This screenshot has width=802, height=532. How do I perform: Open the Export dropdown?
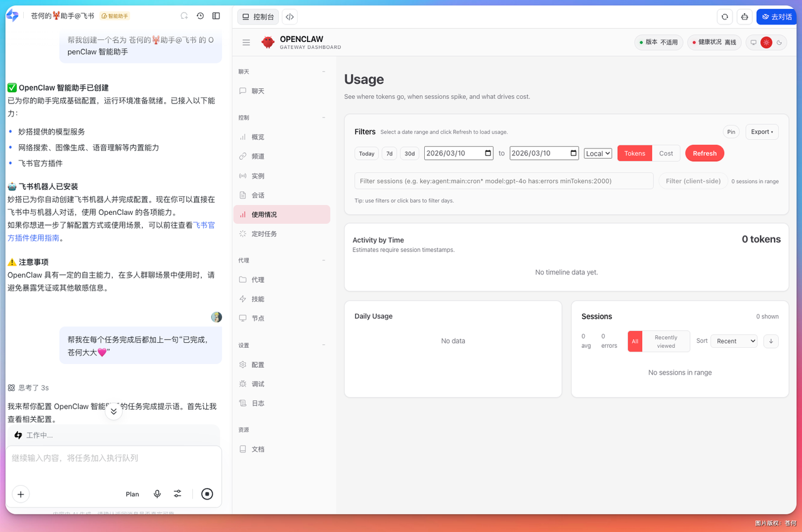coord(762,132)
